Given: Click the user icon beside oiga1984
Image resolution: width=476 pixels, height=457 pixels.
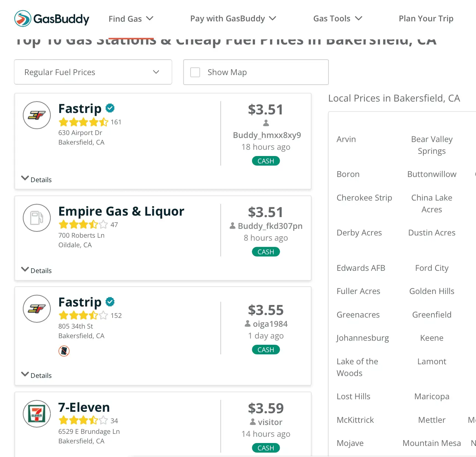Looking at the screenshot, I should [x=248, y=324].
